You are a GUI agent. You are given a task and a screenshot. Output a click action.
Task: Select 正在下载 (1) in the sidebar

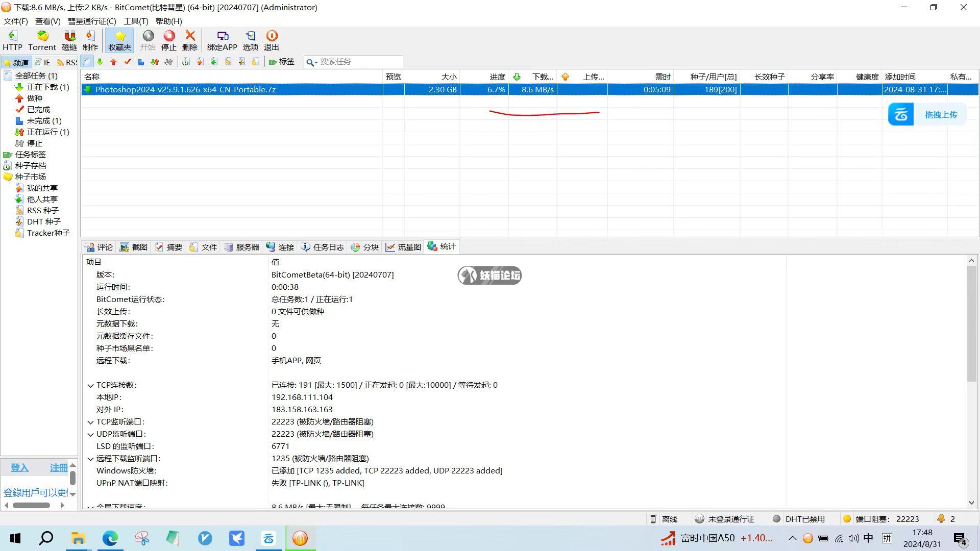click(42, 87)
